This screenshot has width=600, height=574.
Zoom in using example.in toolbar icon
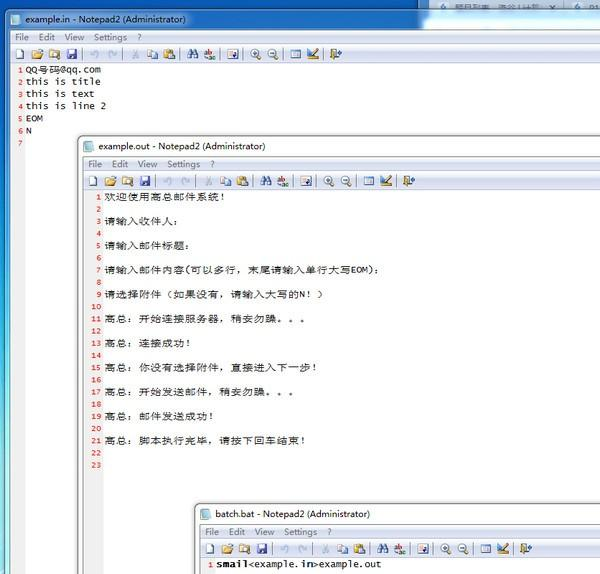click(x=255, y=54)
